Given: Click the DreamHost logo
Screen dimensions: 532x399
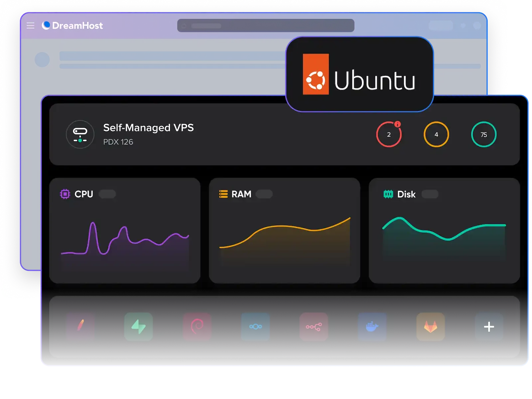Looking at the screenshot, I should [x=72, y=26].
